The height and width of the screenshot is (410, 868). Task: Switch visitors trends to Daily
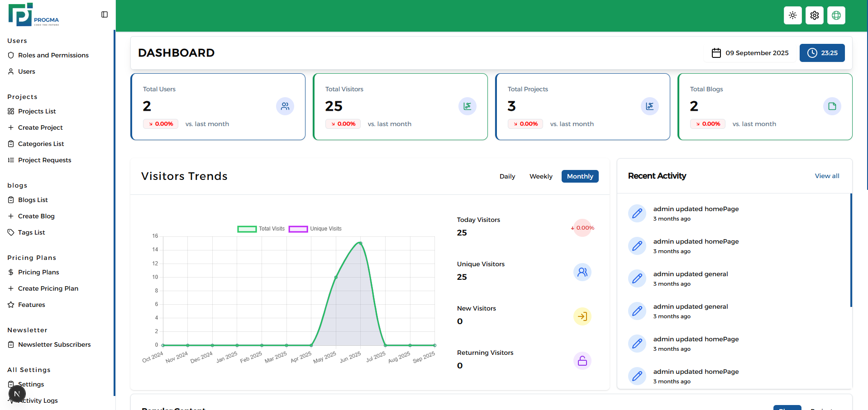507,176
